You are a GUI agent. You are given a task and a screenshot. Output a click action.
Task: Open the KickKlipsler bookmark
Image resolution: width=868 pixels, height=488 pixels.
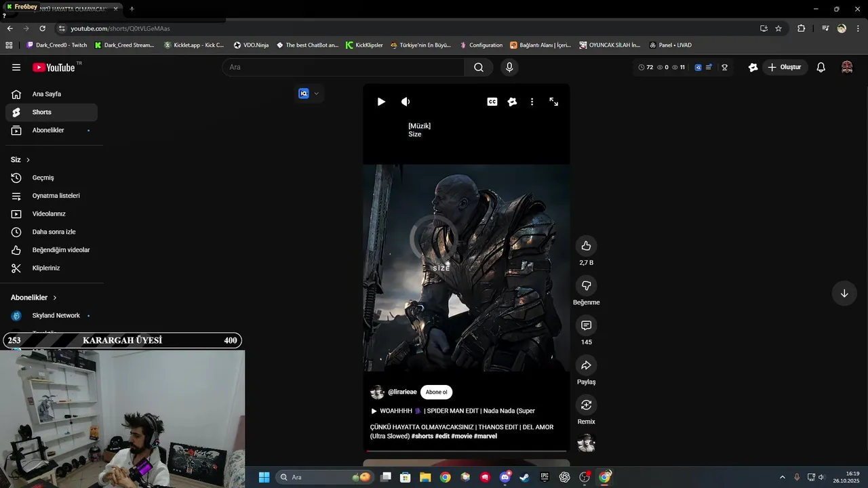point(364,45)
